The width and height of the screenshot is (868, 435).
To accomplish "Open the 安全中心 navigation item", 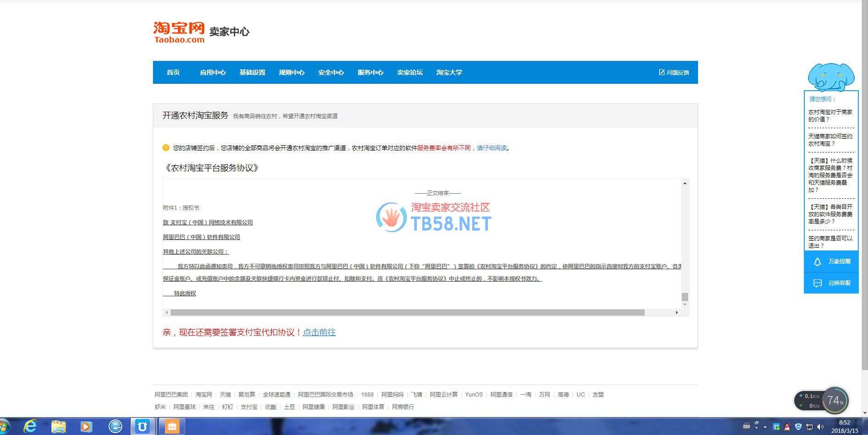I will click(331, 72).
